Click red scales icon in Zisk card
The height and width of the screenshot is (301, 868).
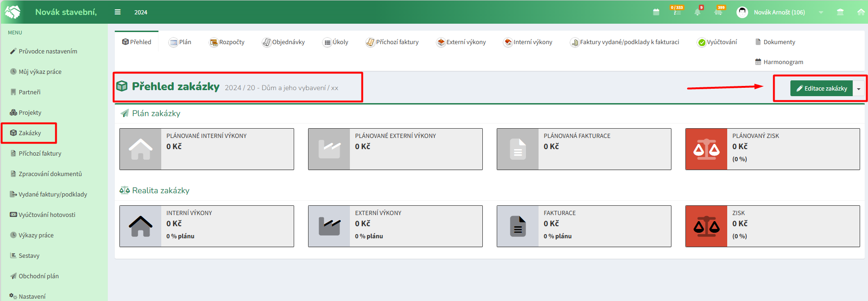click(x=706, y=226)
